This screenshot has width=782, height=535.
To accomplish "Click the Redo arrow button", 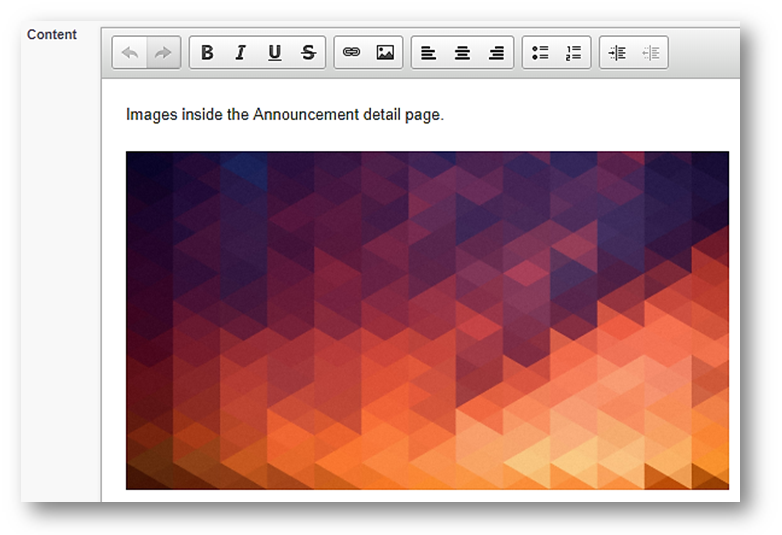I will pyautogui.click(x=163, y=53).
